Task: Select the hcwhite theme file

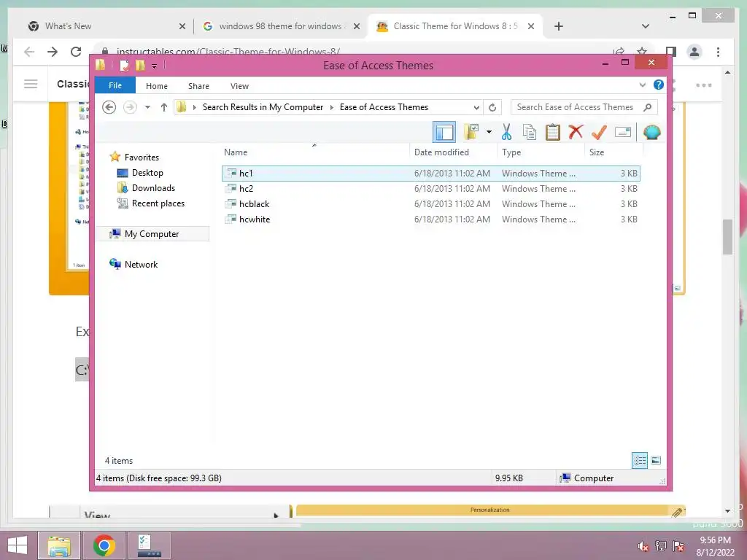Action: pyautogui.click(x=430, y=219)
